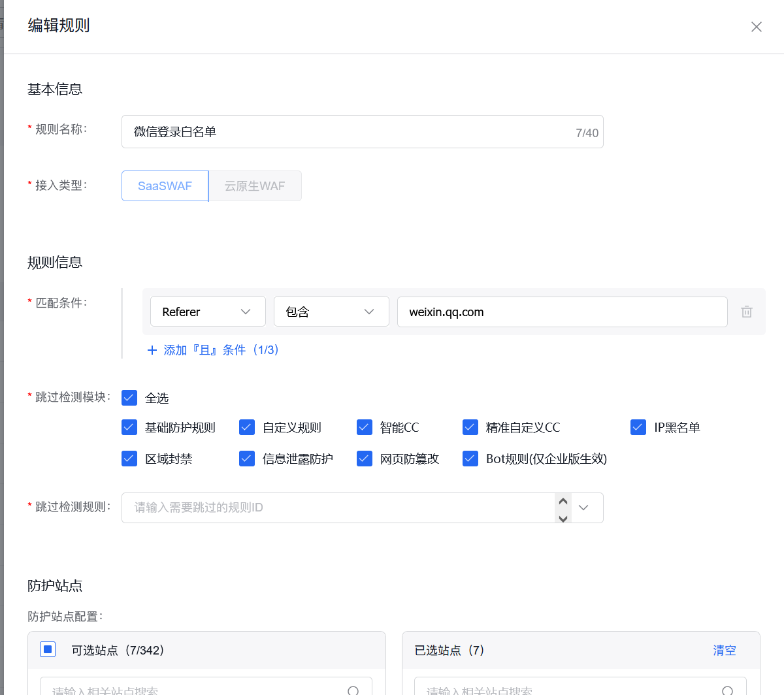784x695 pixels.
Task: Click the up stepper arrow on 跳过检测规则
Action: [563, 500]
